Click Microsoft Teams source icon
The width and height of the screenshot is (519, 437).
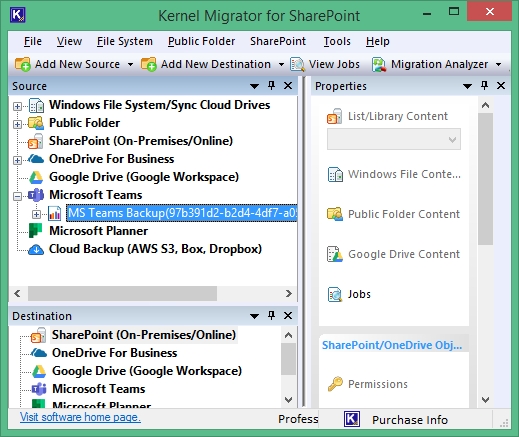tap(36, 195)
